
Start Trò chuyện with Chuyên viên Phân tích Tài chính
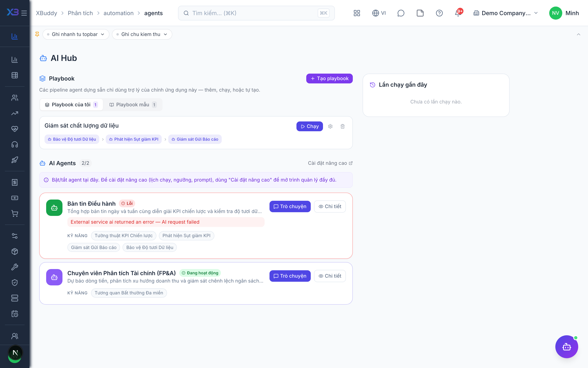[290, 276]
